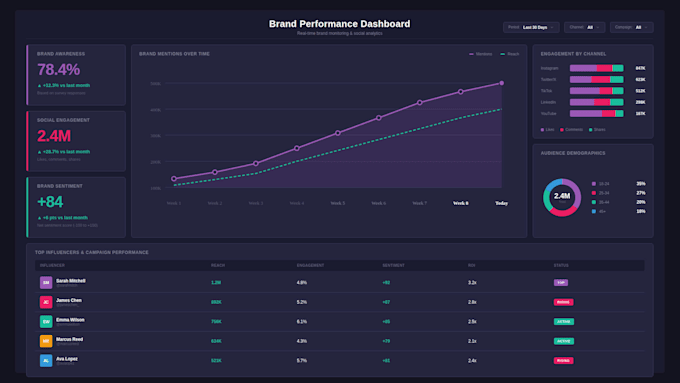Click Emma Wilson's EW avatar badge

(46, 321)
